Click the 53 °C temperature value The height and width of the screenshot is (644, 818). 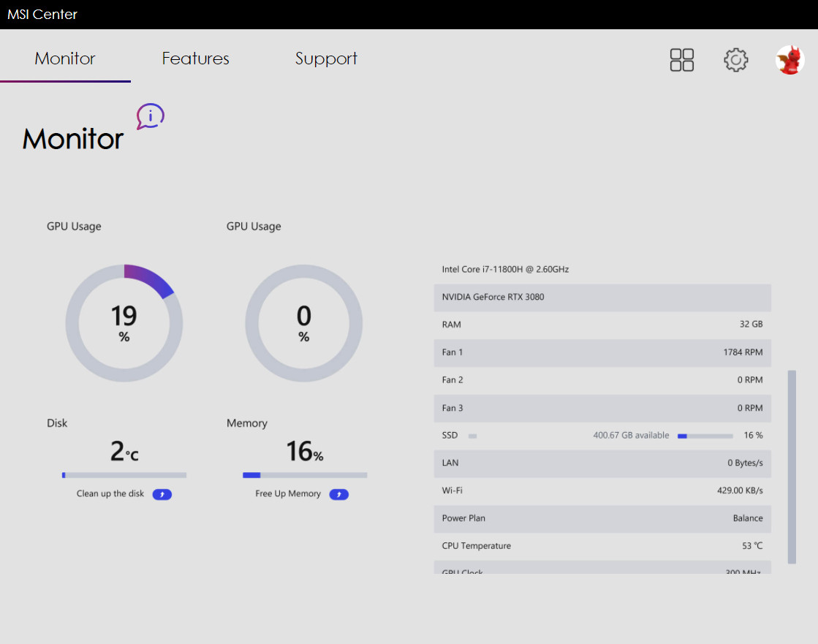(x=752, y=546)
